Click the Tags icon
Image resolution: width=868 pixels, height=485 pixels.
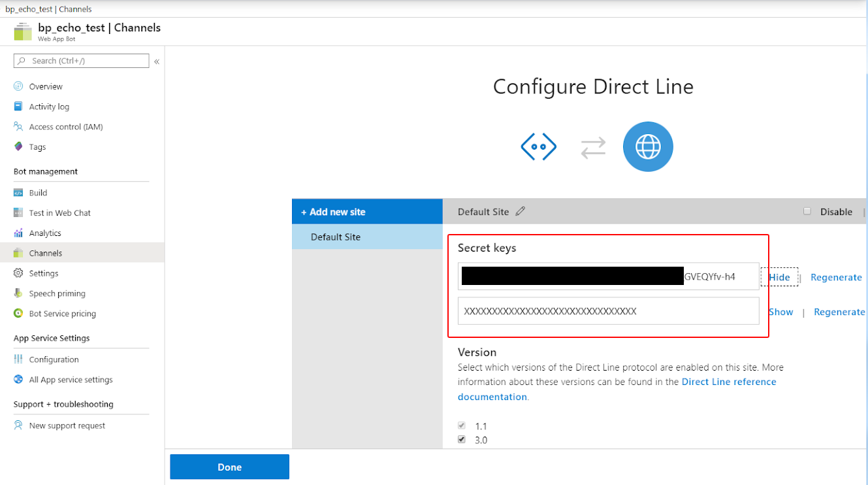[x=18, y=147]
